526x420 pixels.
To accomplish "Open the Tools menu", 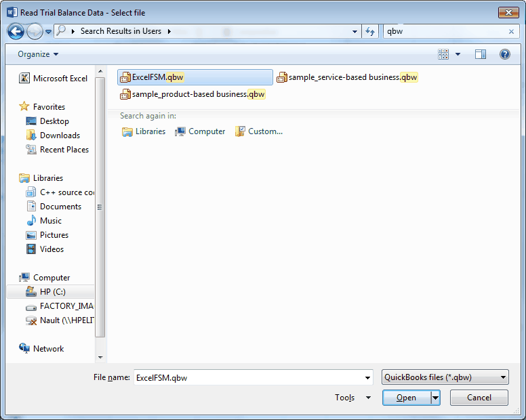I will (352, 398).
